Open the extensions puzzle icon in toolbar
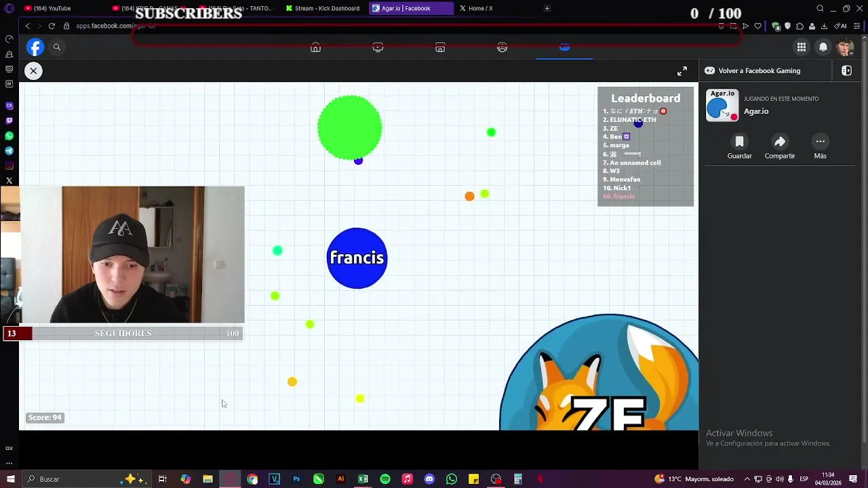 click(x=800, y=26)
